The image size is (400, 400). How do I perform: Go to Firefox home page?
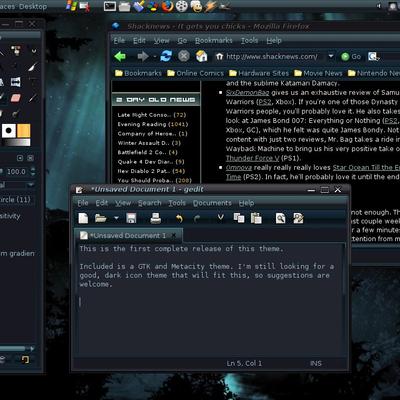[x=202, y=56]
